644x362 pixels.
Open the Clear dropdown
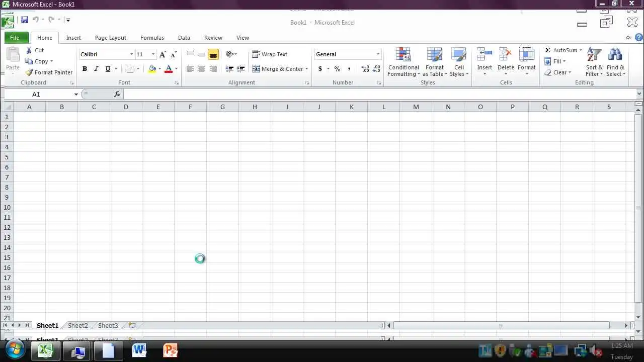(557, 72)
